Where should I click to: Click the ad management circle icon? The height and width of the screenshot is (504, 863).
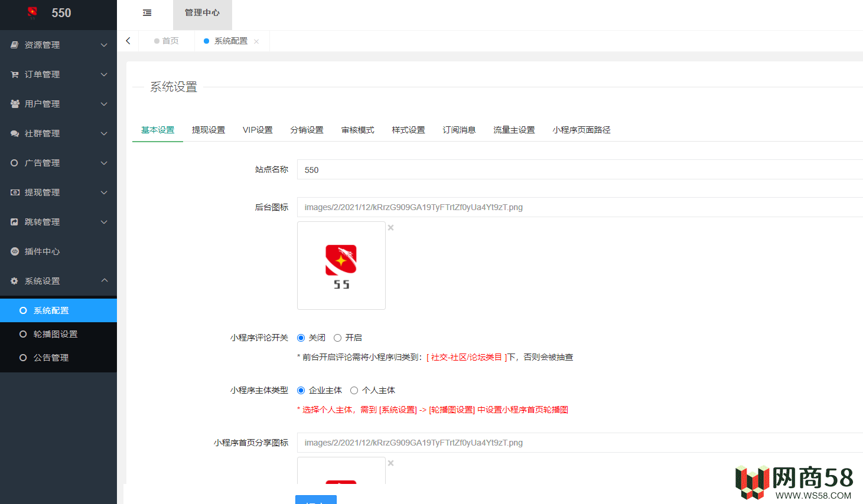click(15, 163)
